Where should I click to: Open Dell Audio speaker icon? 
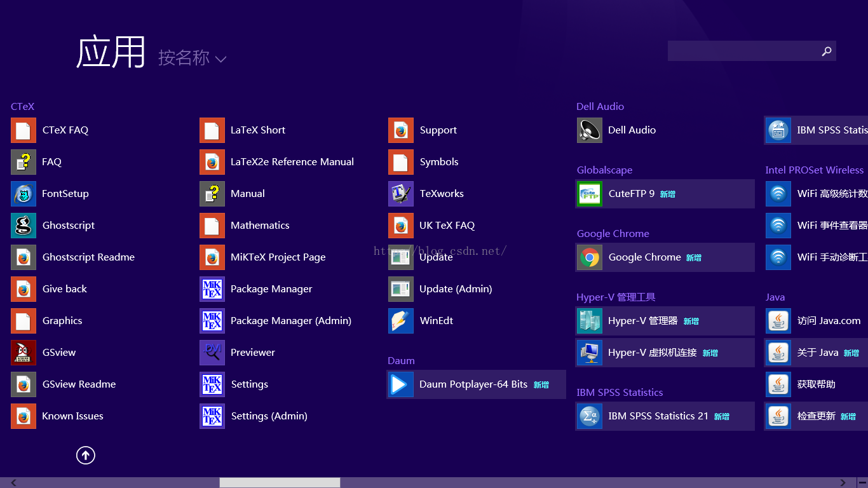tap(590, 130)
